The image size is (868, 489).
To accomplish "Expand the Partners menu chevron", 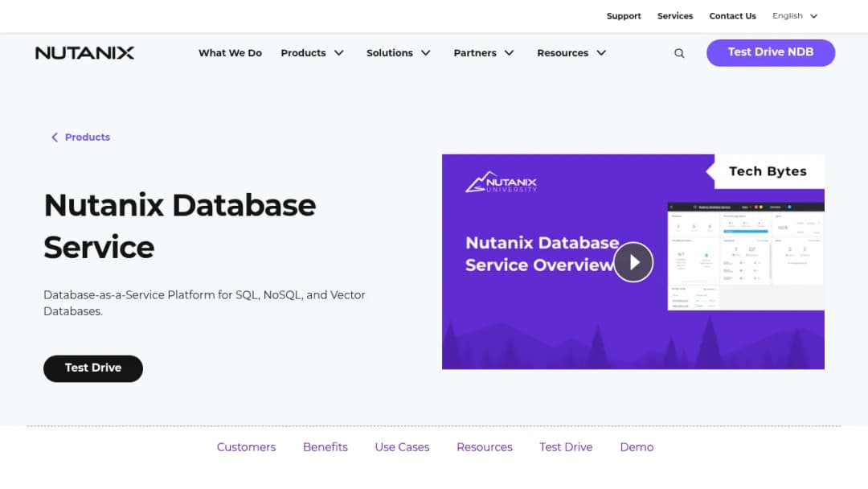I will coord(510,53).
